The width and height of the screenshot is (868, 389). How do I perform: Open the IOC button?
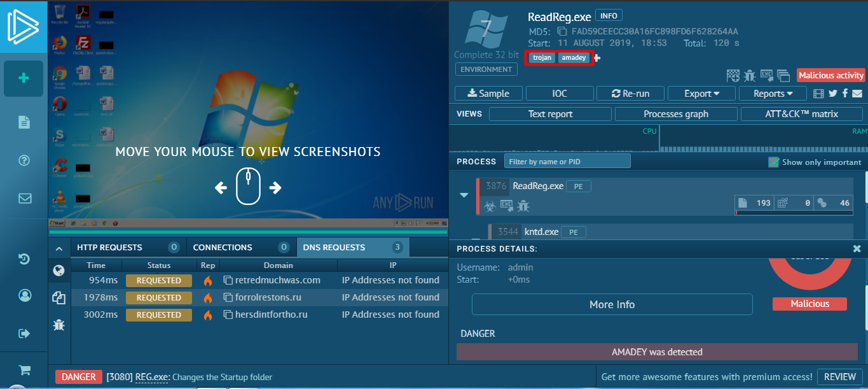tap(560, 94)
